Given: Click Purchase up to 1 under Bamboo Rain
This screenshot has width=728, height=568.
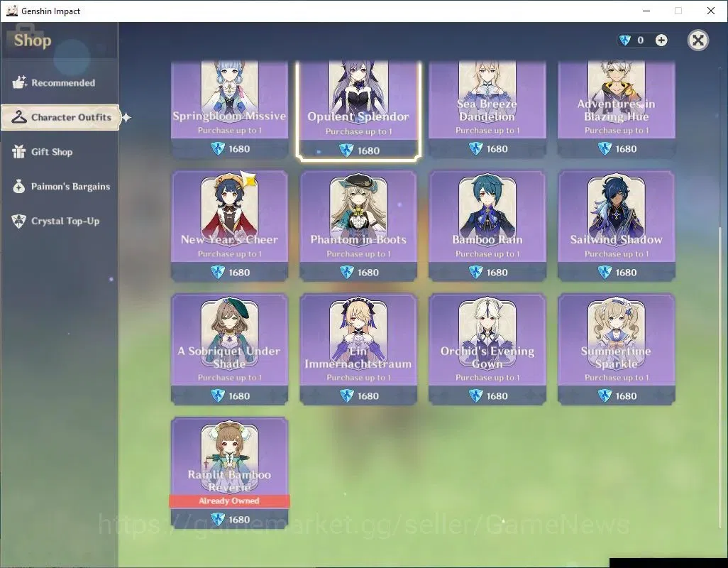Looking at the screenshot, I should coord(487,254).
